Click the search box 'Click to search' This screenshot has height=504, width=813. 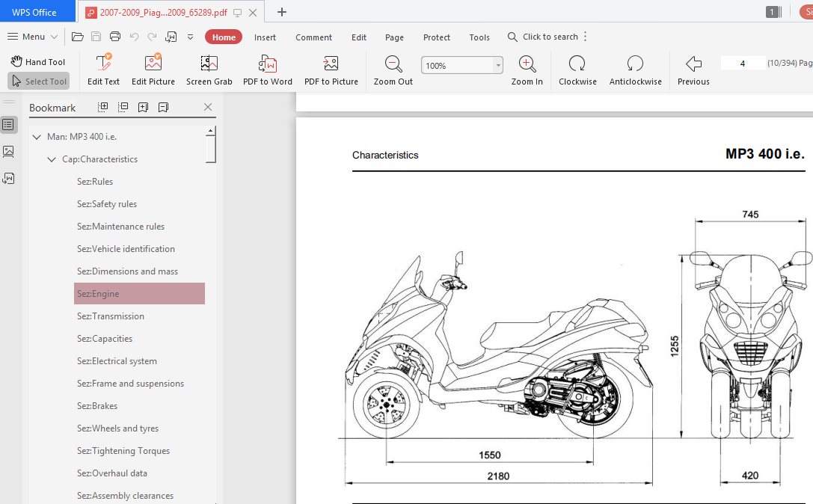[543, 37]
